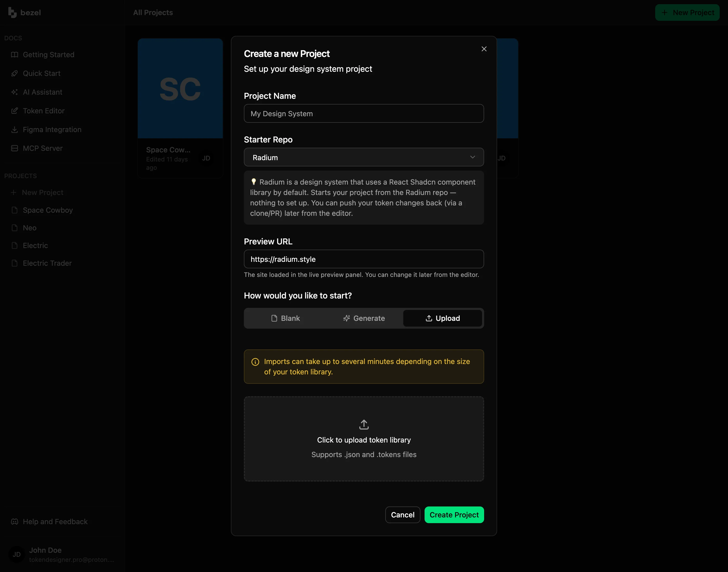Image resolution: width=728 pixels, height=572 pixels.
Task: Select the Upload start option tab
Action: coord(442,318)
